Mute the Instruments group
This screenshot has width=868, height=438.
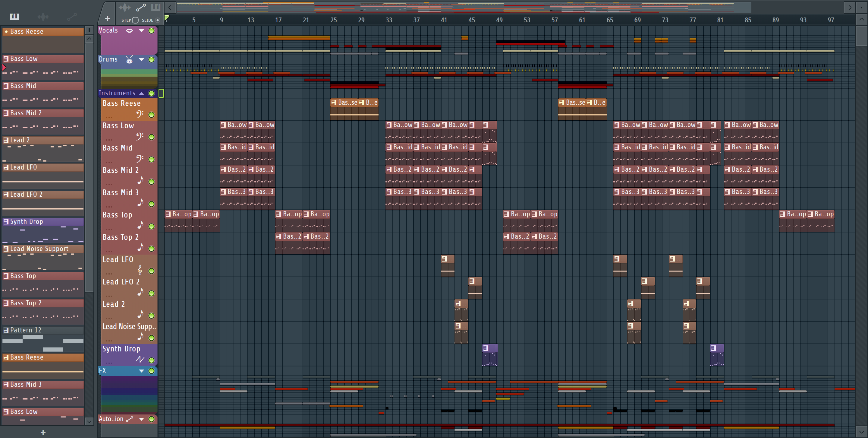click(152, 94)
